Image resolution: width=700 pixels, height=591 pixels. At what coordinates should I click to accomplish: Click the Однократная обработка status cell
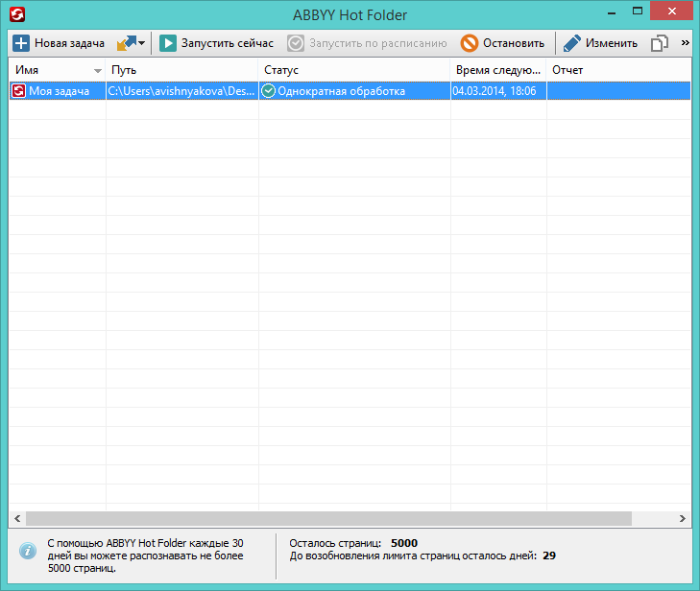click(354, 91)
